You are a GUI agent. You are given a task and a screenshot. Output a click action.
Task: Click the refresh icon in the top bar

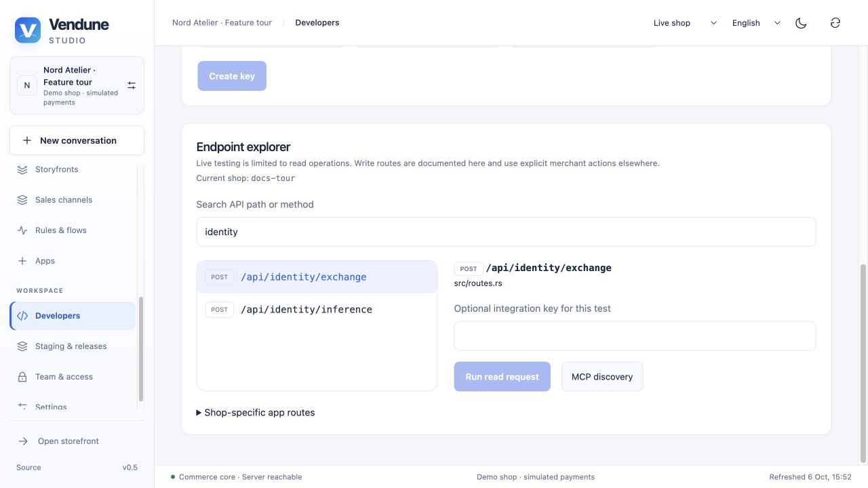tap(835, 23)
